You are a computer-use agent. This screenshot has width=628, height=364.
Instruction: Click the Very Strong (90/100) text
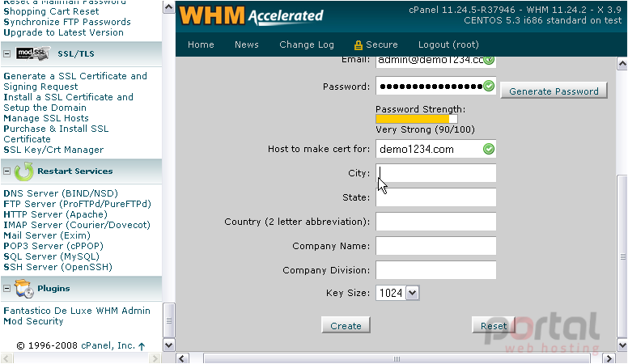pyautogui.click(x=425, y=129)
